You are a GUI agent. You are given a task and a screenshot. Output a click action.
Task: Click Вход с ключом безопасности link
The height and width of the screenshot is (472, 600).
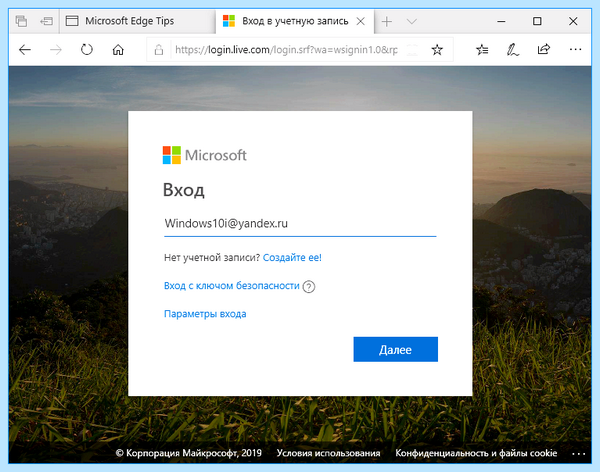coord(232,286)
